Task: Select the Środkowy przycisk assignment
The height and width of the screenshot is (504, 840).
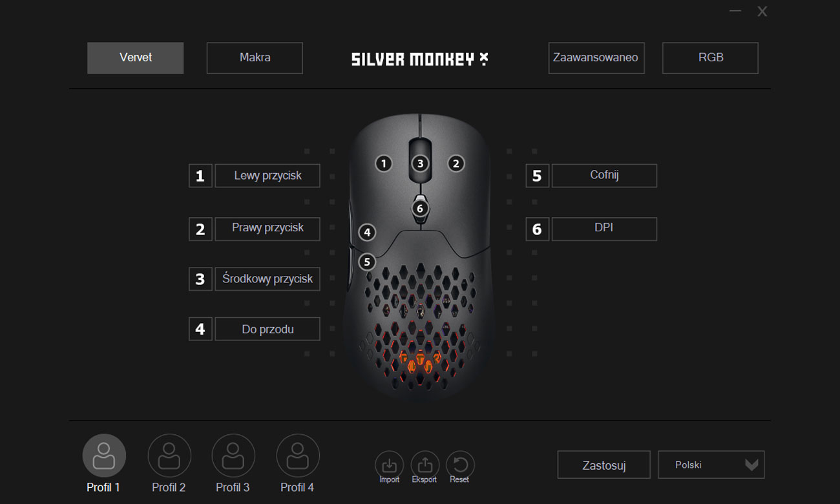Action: coord(268,279)
